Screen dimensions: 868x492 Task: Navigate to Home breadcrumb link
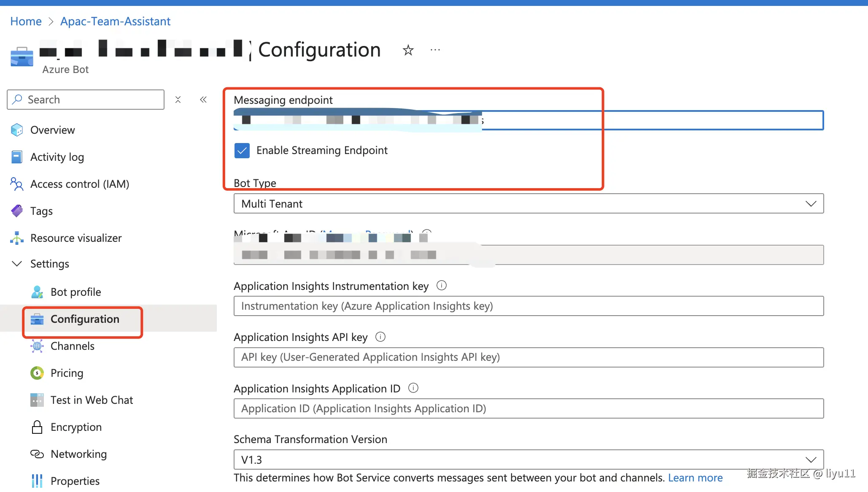tap(26, 21)
